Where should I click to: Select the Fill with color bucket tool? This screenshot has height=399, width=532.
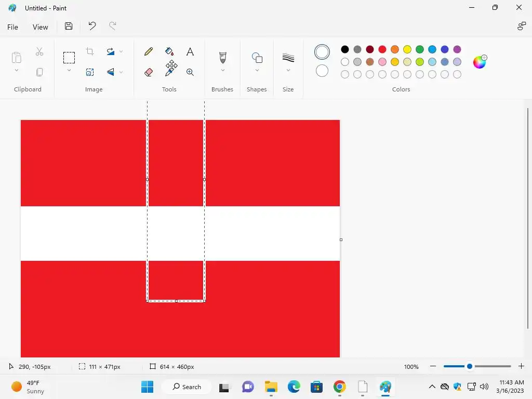(169, 51)
